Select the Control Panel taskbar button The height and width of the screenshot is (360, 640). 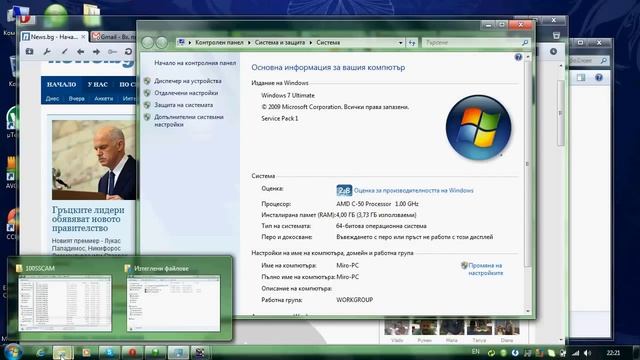point(178,353)
